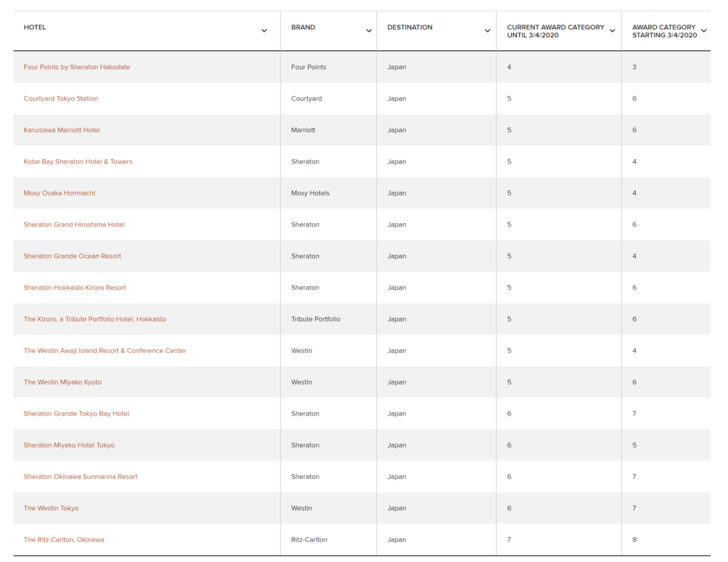The width and height of the screenshot is (728, 562).
Task: Open Sheraton Hokkaido Kiroro Resort link
Action: [75, 288]
